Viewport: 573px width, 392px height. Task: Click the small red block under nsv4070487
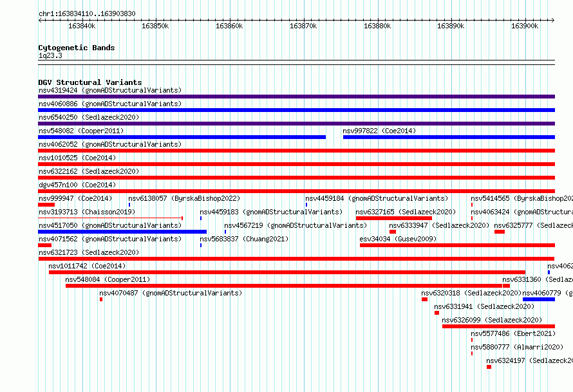pos(101,299)
